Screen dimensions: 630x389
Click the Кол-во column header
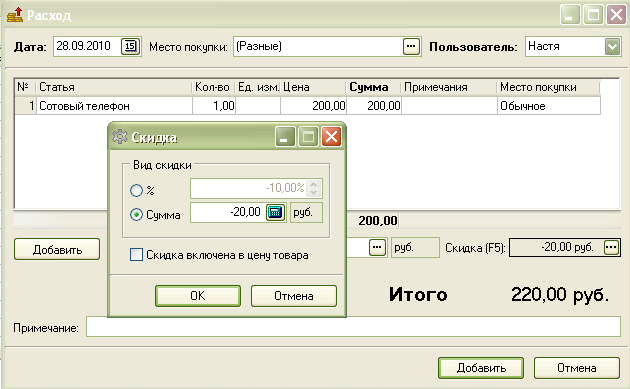click(213, 87)
